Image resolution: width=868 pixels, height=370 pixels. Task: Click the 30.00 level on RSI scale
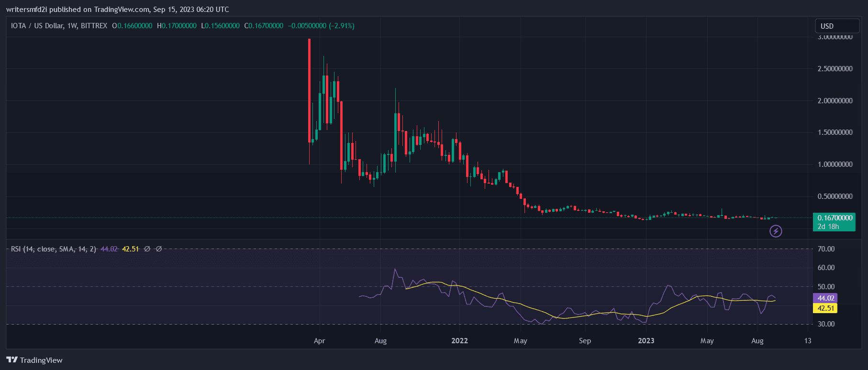[826, 324]
